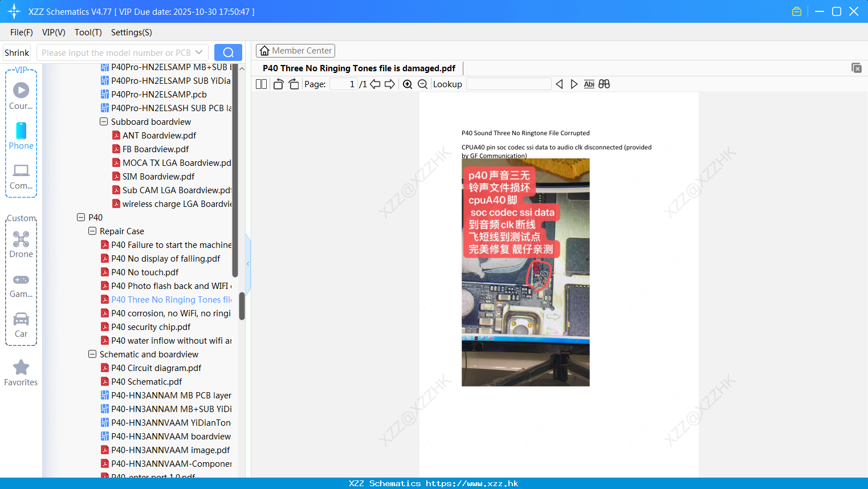Open the Tool(T) menu
The width and height of the screenshot is (868, 489).
click(88, 32)
